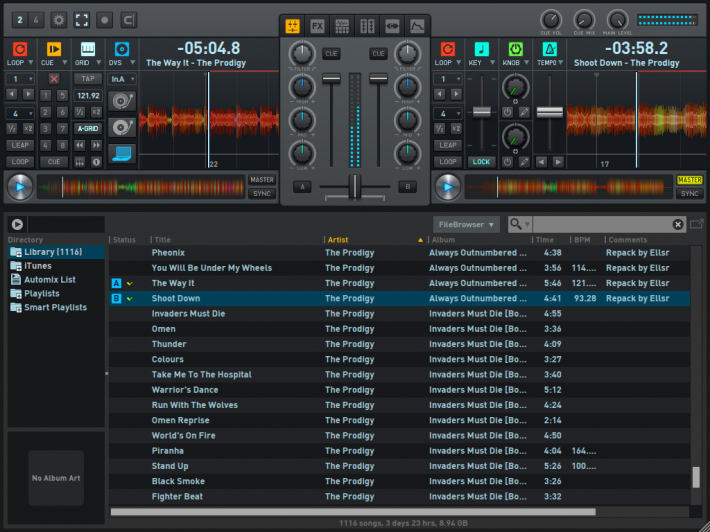Open the FileBrowser dropdown

tap(466, 225)
